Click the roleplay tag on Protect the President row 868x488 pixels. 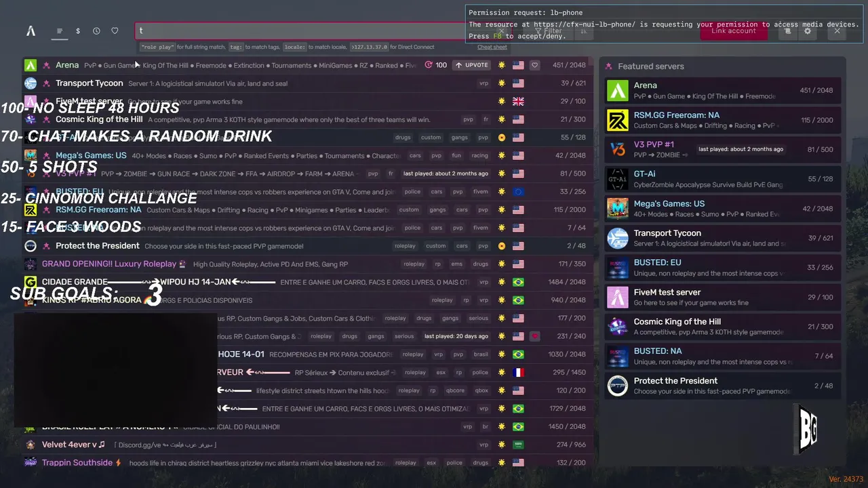click(x=405, y=246)
